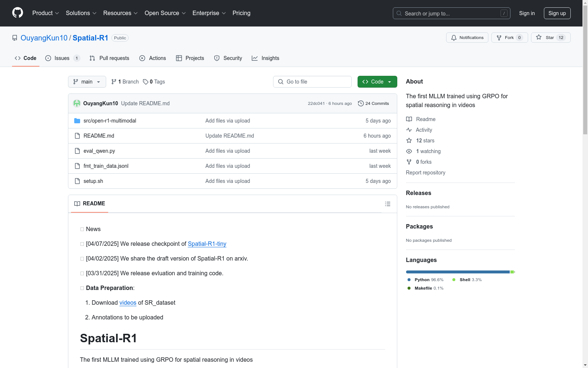Image resolution: width=588 pixels, height=368 pixels.
Task: Open the setup.sh file
Action: point(93,181)
